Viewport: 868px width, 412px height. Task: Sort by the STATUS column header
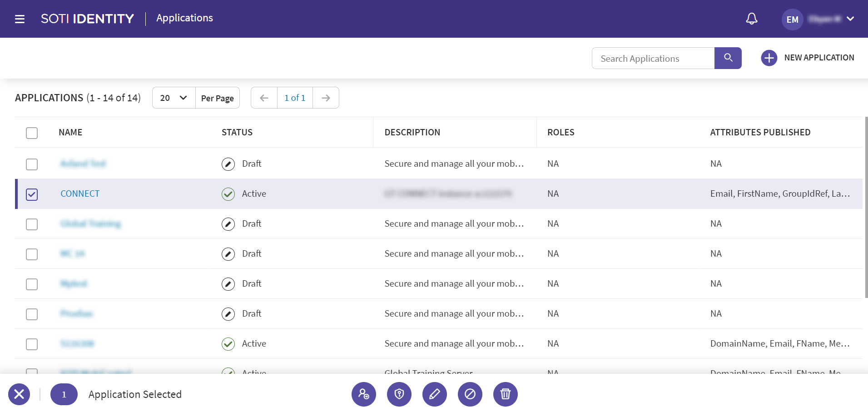click(237, 132)
